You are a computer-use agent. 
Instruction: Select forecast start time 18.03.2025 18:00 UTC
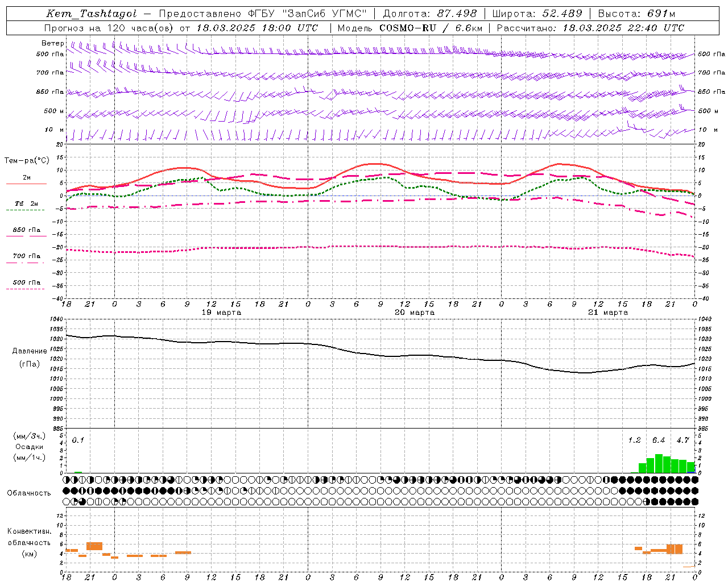(x=257, y=28)
